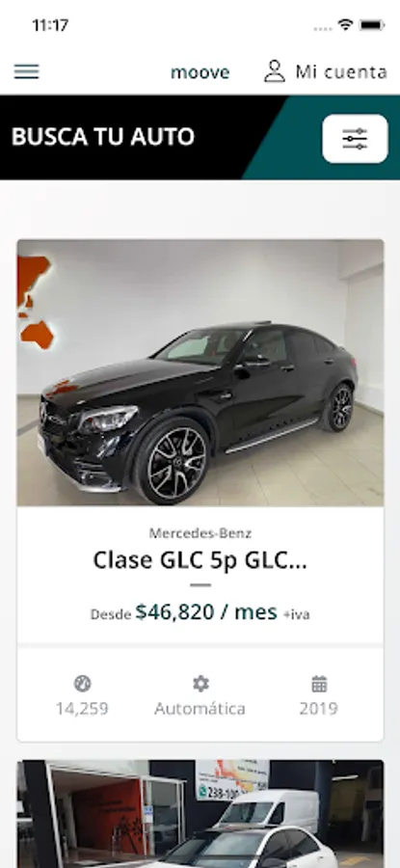Open the hamburger navigation menu
The height and width of the screenshot is (868, 400).
[27, 72]
